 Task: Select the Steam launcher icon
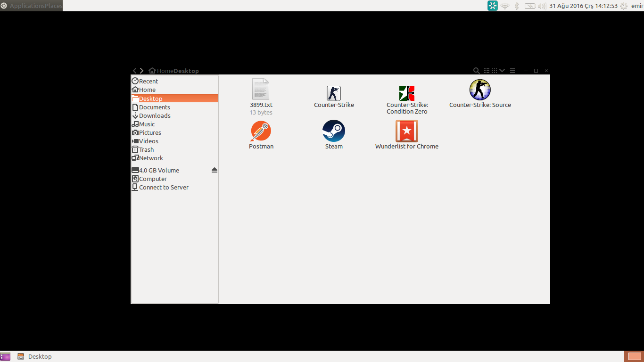pos(334,131)
